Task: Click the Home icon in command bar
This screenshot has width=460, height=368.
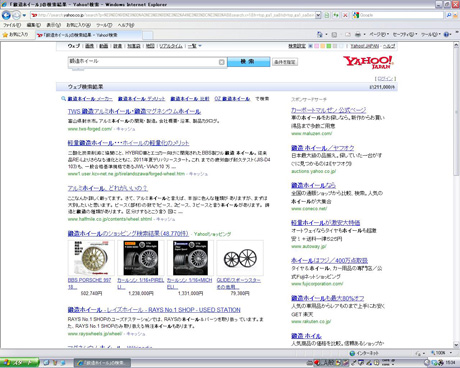Action: [x=320, y=34]
